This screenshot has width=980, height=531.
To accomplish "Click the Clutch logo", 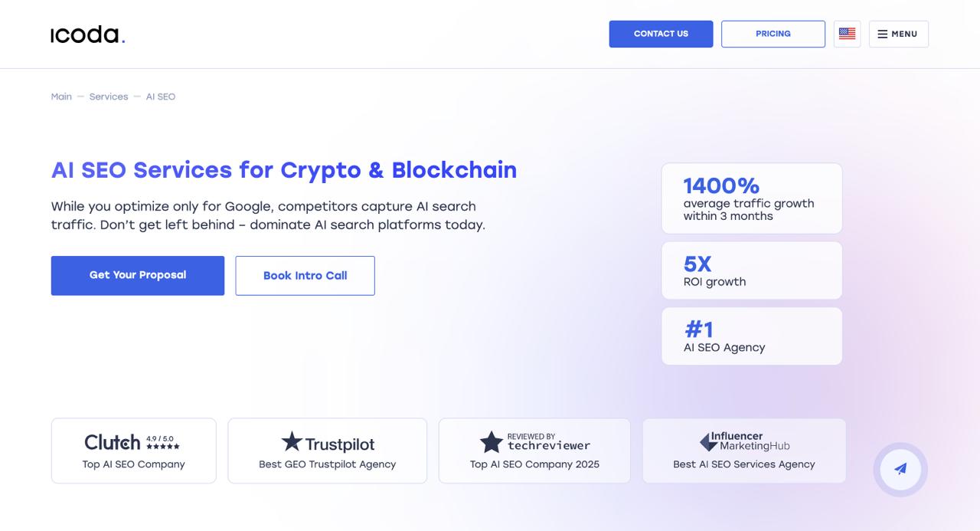I will tap(112, 442).
